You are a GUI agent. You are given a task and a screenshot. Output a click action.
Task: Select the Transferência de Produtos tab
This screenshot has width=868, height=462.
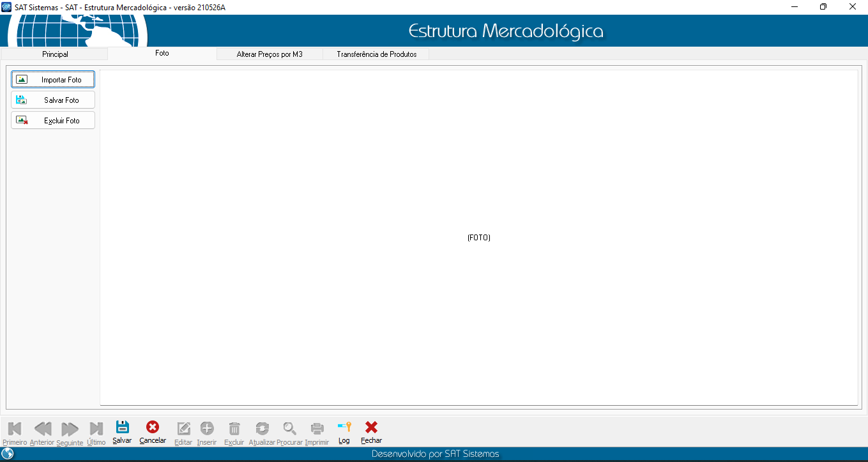point(376,54)
